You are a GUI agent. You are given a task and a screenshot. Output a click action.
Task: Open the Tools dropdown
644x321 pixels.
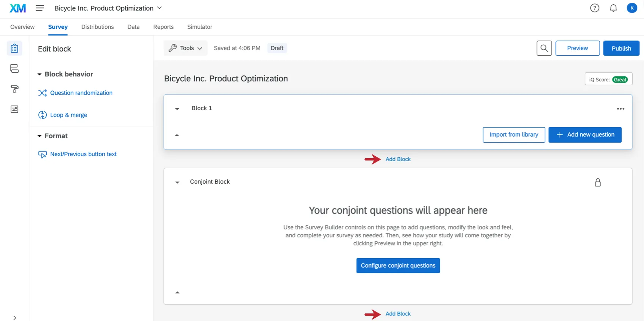[186, 48]
